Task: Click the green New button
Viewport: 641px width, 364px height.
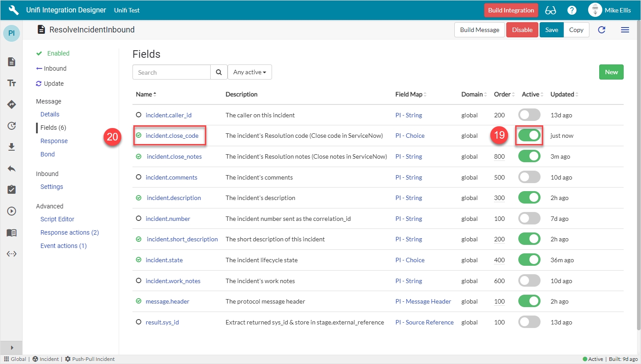Action: click(611, 72)
